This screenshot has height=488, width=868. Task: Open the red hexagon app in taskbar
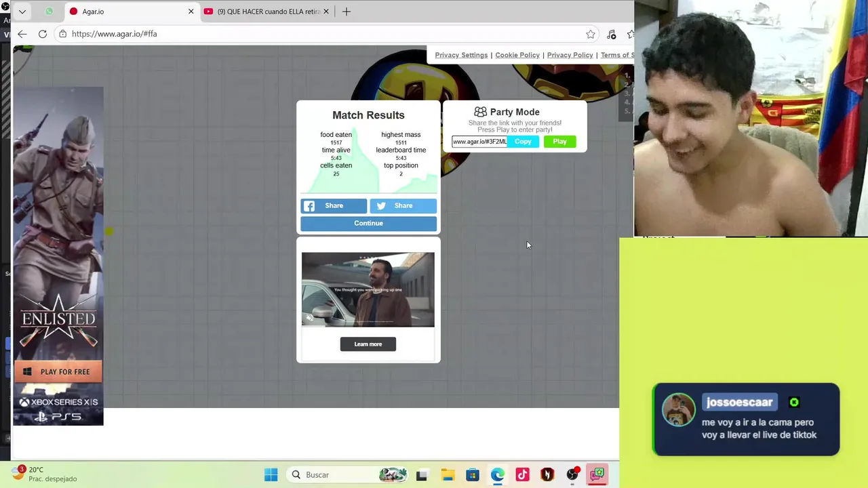(x=547, y=475)
